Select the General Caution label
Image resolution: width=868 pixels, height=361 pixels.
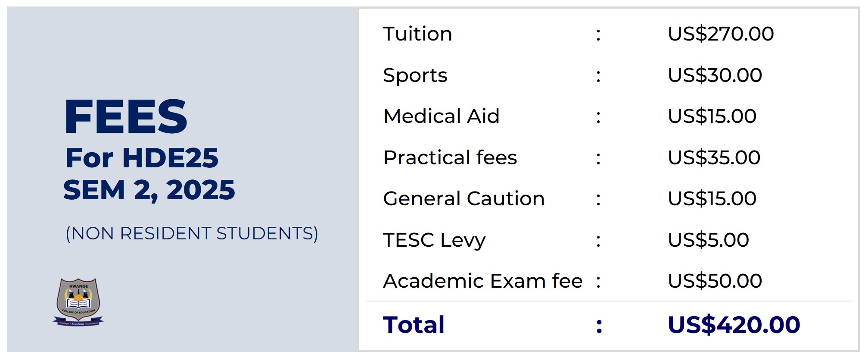(x=464, y=199)
